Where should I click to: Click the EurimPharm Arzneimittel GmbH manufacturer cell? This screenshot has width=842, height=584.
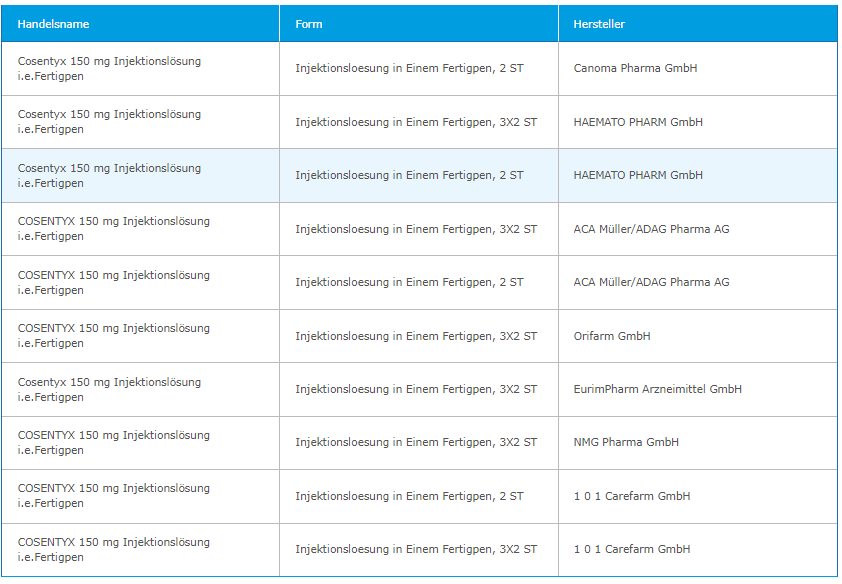pyautogui.click(x=657, y=389)
